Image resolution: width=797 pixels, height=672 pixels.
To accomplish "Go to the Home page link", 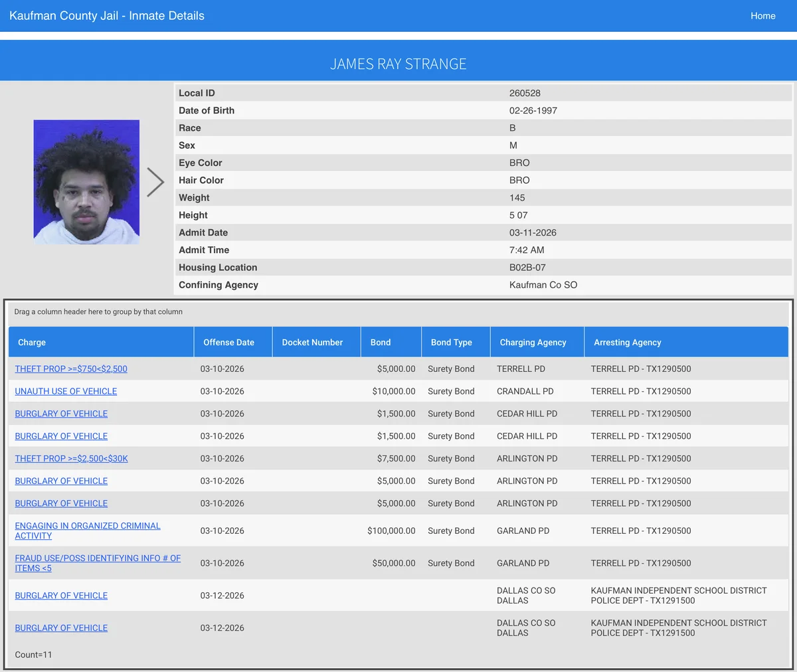I will tap(762, 16).
